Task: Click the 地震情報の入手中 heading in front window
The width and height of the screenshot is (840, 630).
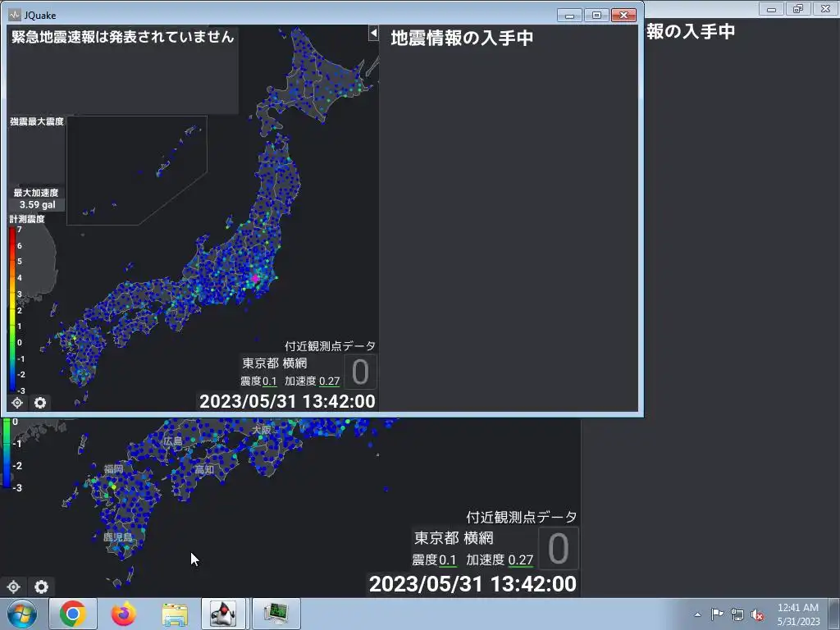Action: (462, 38)
